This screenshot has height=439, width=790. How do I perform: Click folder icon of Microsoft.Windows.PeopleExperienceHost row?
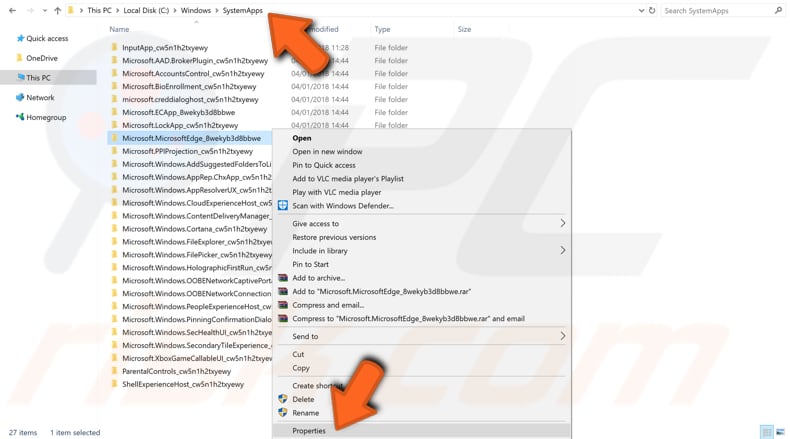coord(114,306)
